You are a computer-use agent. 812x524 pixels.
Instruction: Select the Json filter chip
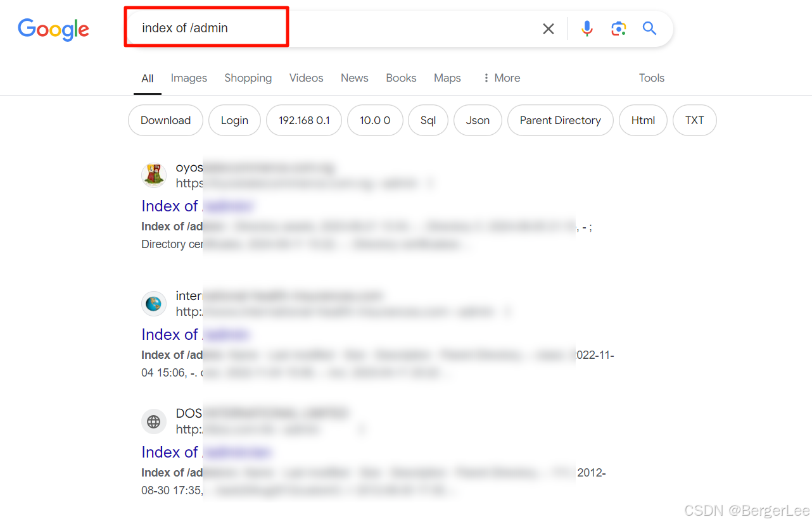(x=478, y=120)
